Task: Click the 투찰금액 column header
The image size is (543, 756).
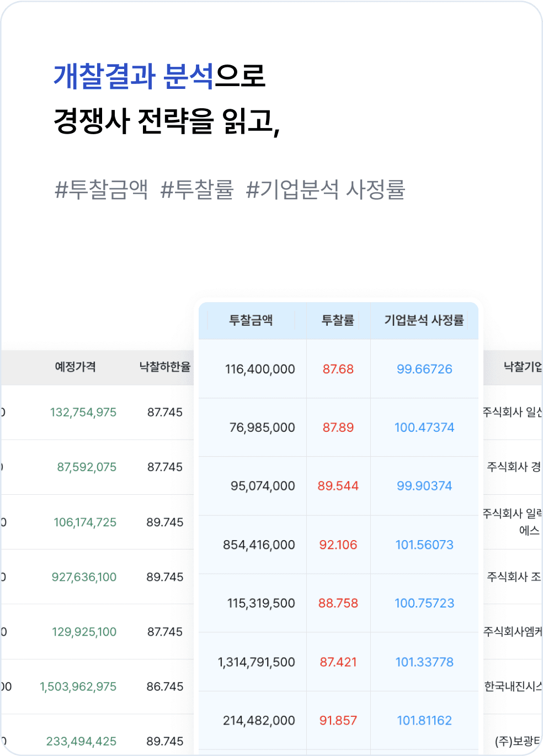Action: (253, 320)
